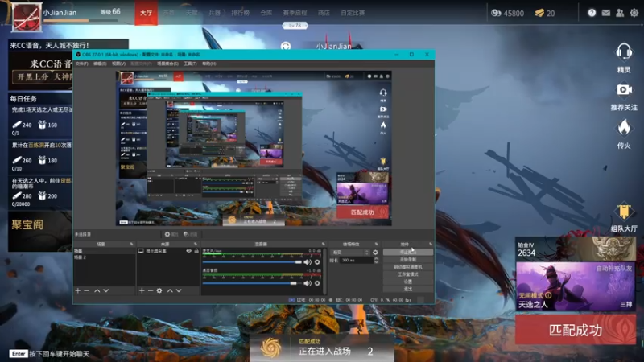644x362 pixels.
Task: Open 编辑(E) menu in OBS
Action: pyautogui.click(x=100, y=64)
